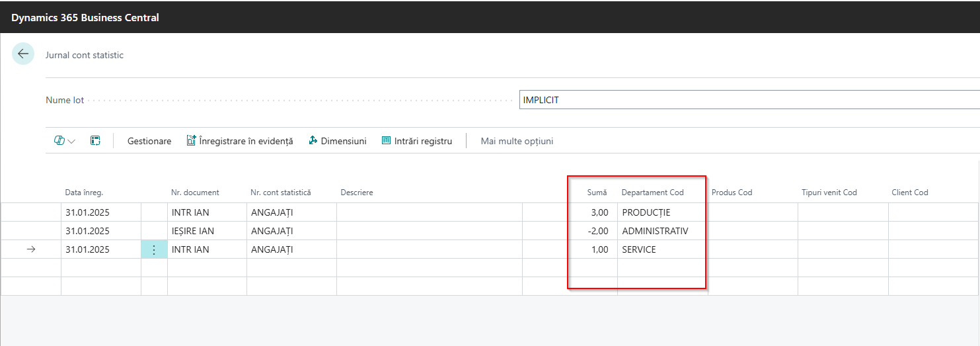
Task: Expand Mai multe opțiuni
Action: pyautogui.click(x=517, y=141)
